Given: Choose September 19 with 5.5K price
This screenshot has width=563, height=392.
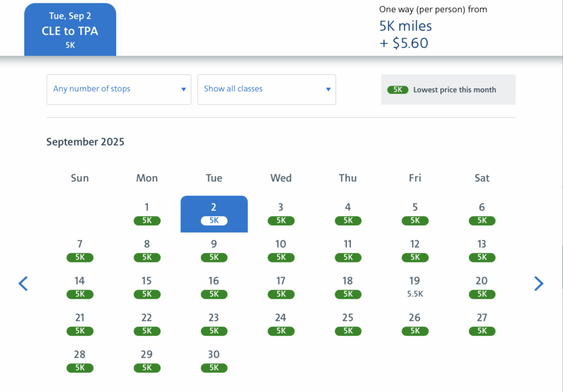Looking at the screenshot, I should tap(415, 286).
